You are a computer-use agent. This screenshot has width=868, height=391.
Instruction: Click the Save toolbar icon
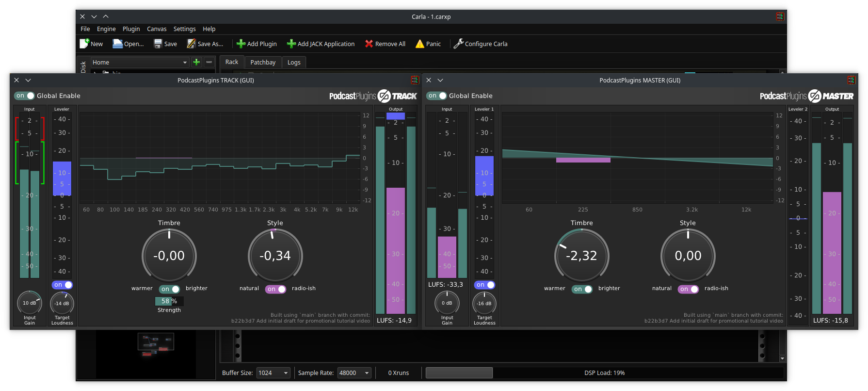click(158, 44)
